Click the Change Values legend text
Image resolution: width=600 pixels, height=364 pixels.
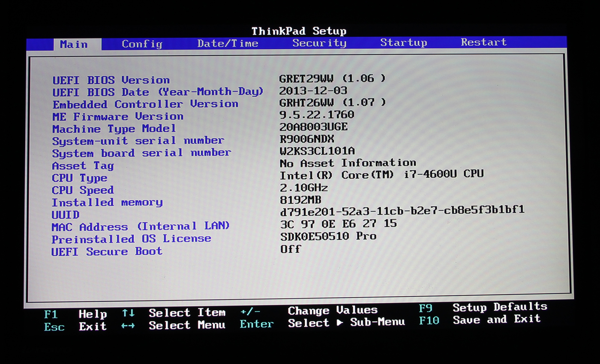333,310
